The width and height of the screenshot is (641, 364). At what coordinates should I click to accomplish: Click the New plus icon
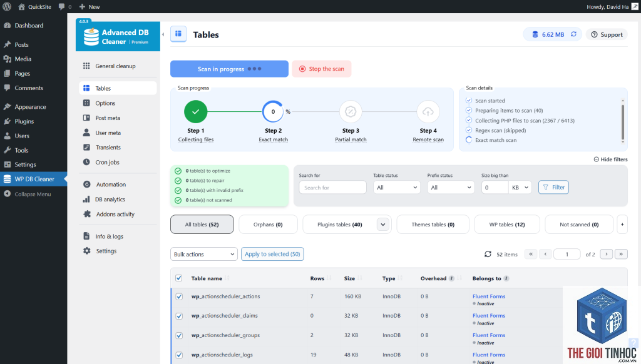point(82,6)
